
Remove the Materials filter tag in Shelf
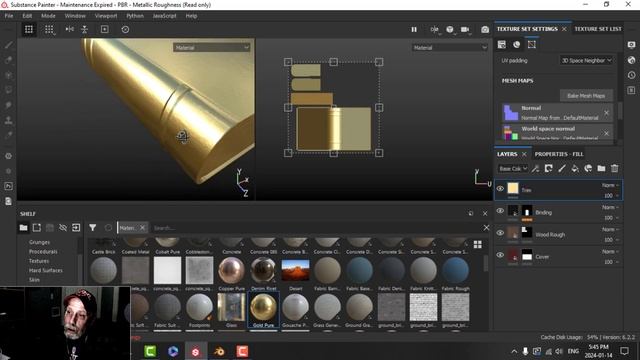[142, 228]
